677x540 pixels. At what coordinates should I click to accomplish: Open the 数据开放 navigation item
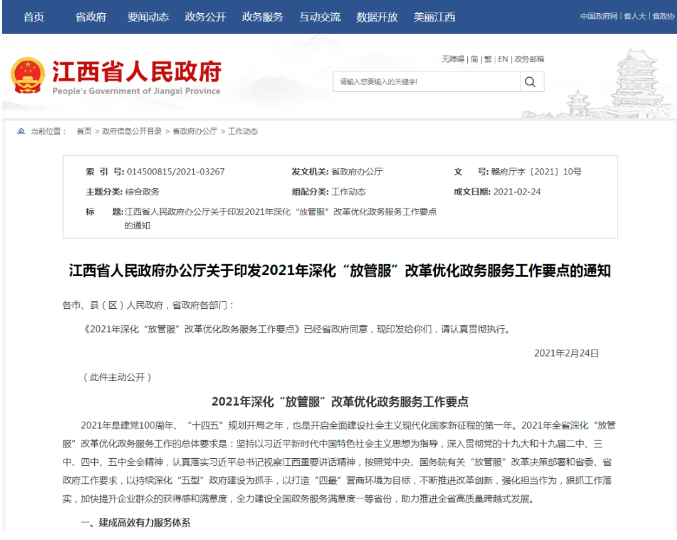click(x=377, y=17)
